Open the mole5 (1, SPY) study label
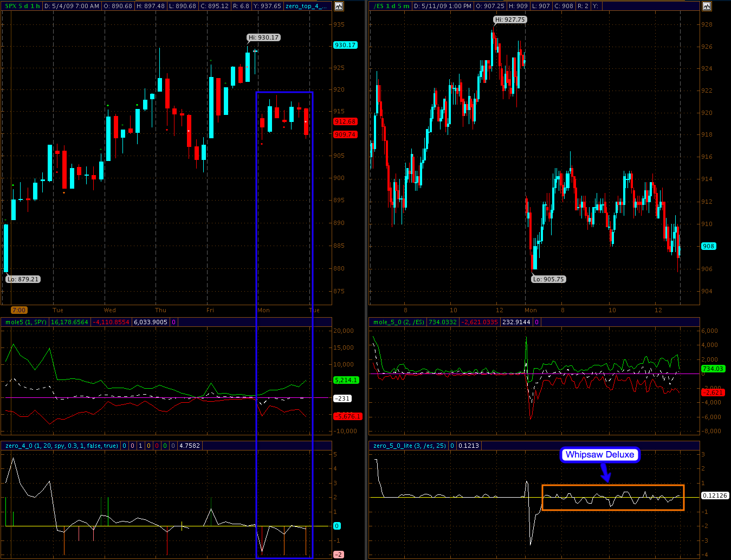This screenshot has height=560, width=731. click(x=25, y=322)
